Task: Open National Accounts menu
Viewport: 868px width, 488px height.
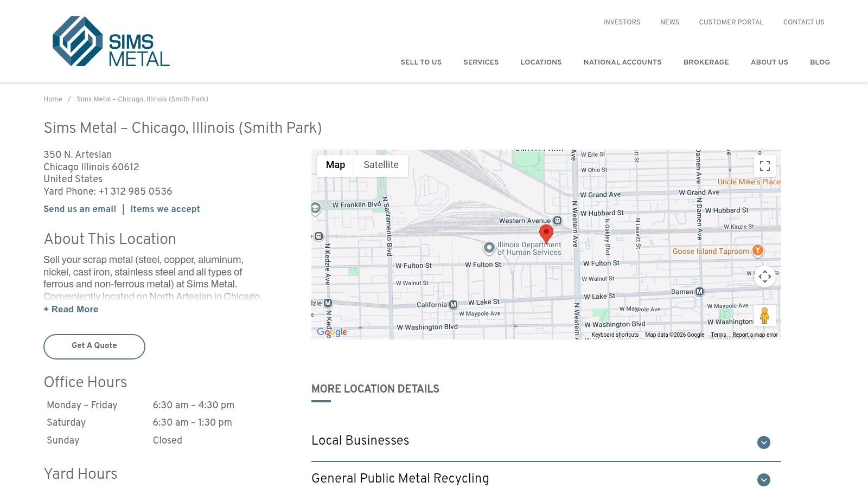Action: coord(622,62)
